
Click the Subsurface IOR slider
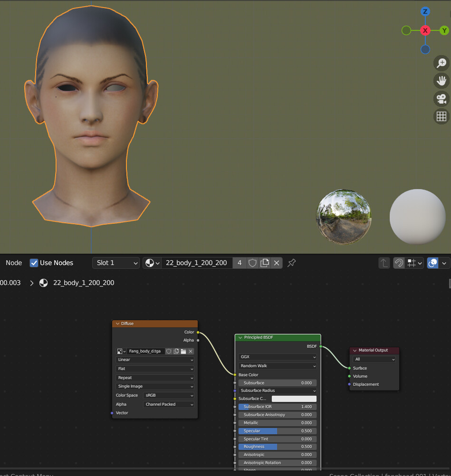pyautogui.click(x=277, y=407)
